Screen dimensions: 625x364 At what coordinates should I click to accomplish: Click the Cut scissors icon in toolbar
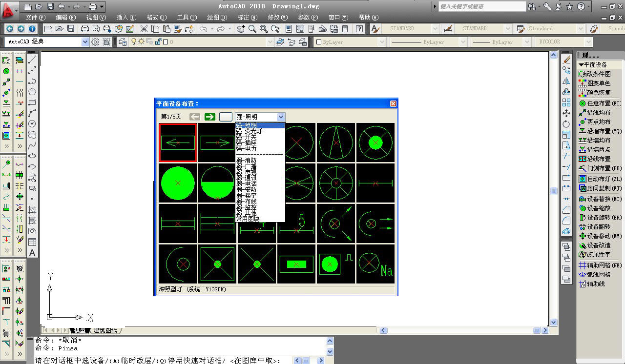(144, 29)
